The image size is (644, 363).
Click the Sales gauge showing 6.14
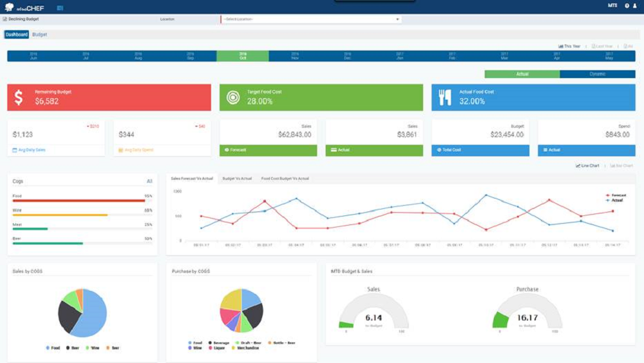coord(374,311)
